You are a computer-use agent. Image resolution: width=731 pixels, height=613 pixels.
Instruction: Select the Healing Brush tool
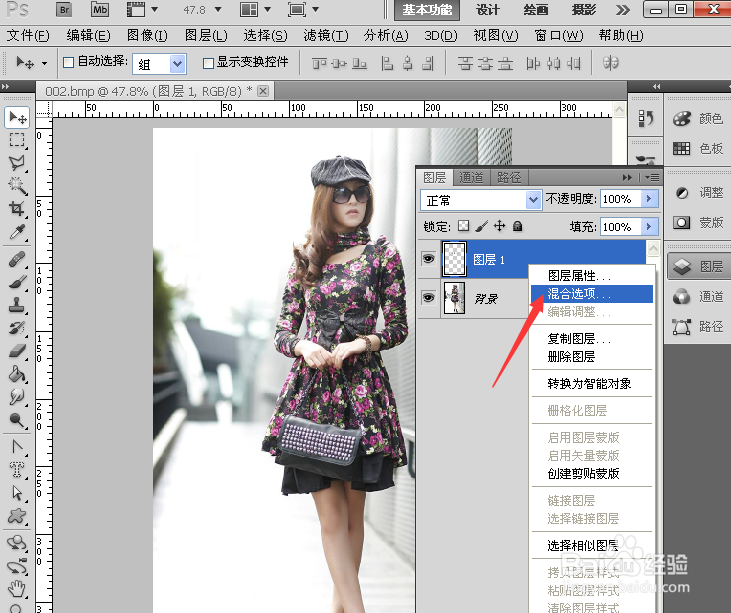(17, 259)
